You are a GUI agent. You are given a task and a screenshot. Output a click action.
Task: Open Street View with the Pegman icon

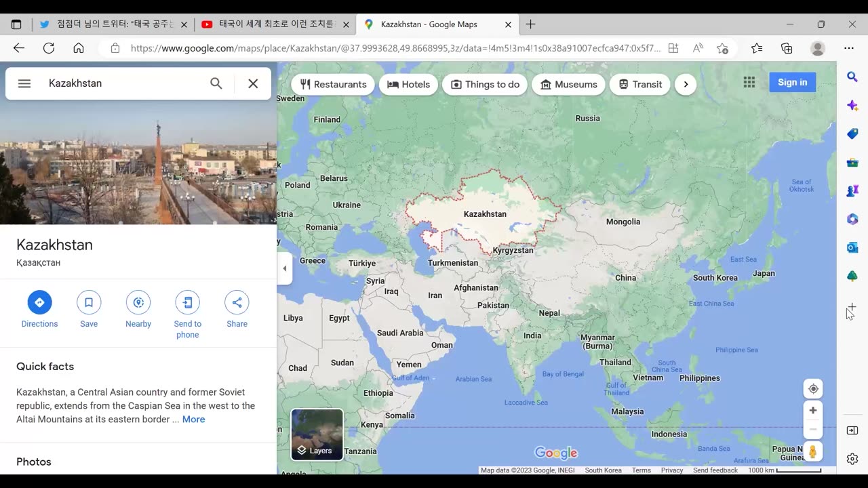(813, 451)
